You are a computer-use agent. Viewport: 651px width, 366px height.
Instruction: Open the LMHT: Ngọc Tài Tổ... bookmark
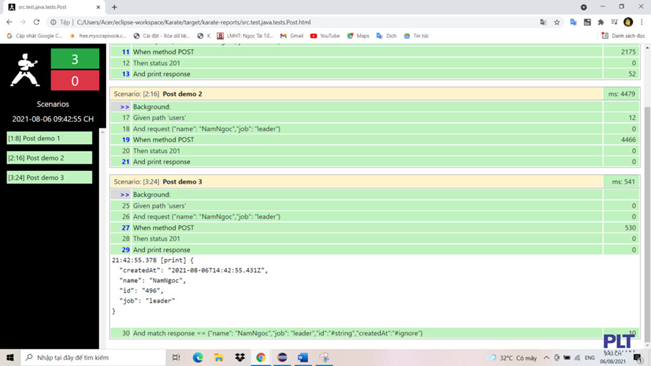[x=245, y=36]
